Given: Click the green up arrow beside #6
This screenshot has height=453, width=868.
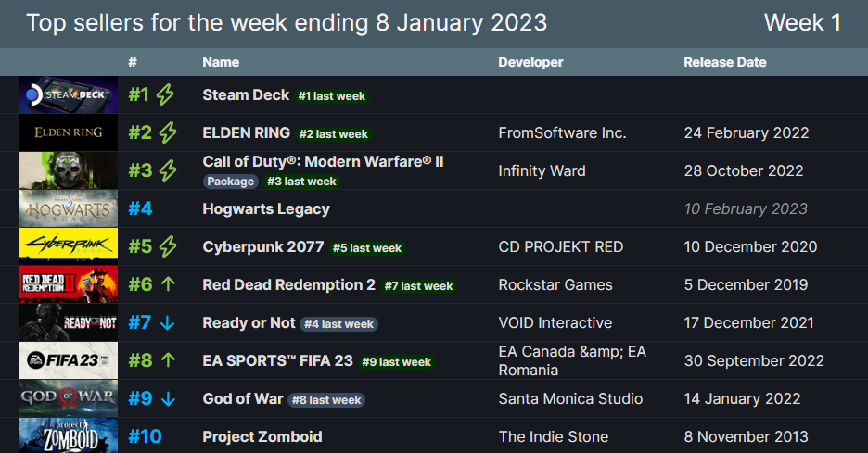Looking at the screenshot, I should pos(168,285).
